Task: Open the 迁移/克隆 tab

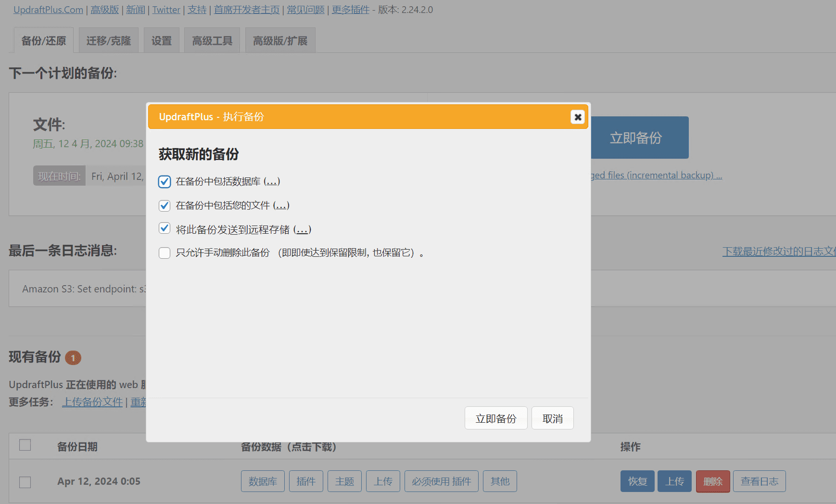Action: click(108, 40)
